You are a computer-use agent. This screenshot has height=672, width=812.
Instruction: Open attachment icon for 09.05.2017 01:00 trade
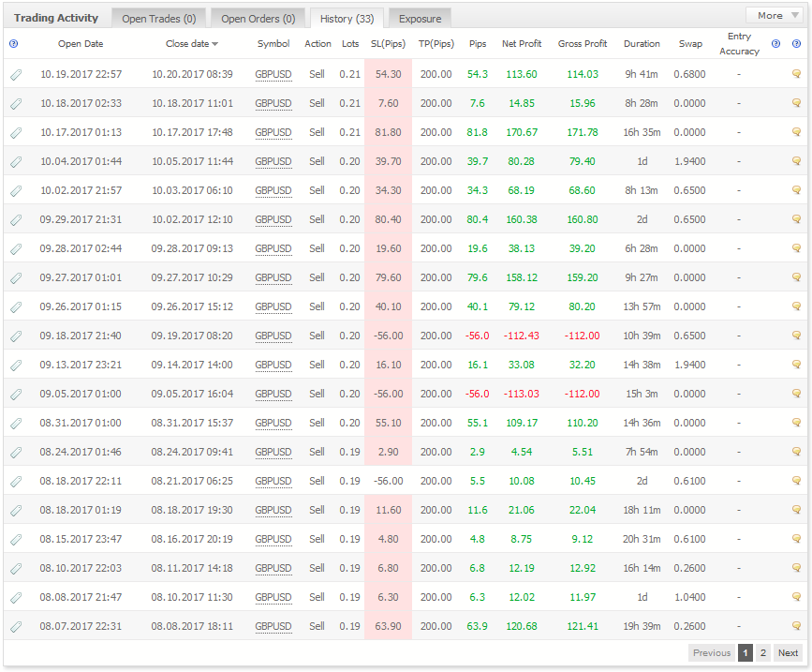coord(16,395)
